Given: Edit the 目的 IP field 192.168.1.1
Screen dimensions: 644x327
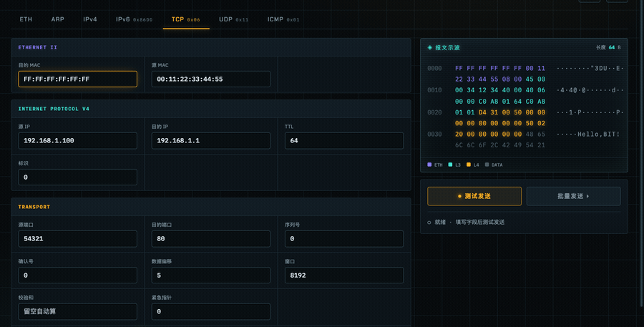Looking at the screenshot, I should coord(210,140).
